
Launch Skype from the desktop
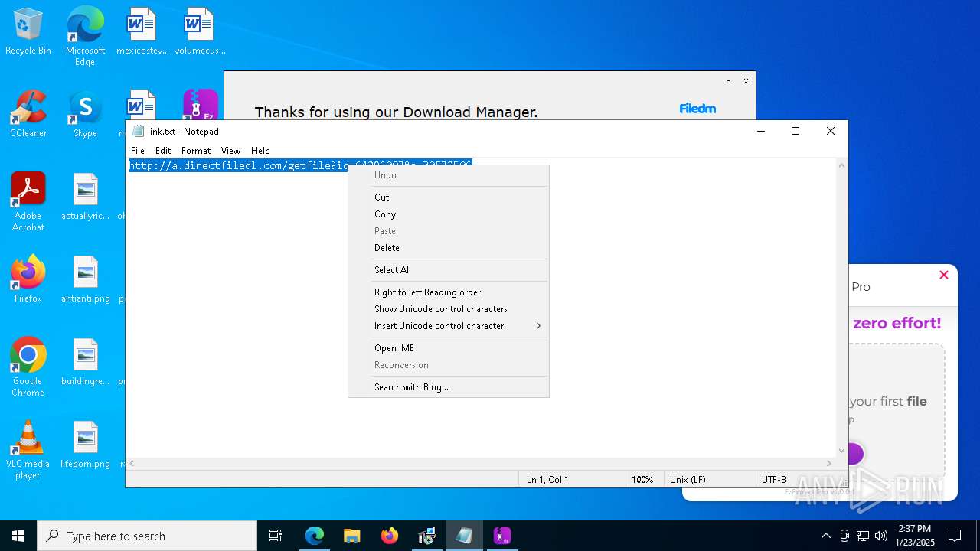point(85,115)
